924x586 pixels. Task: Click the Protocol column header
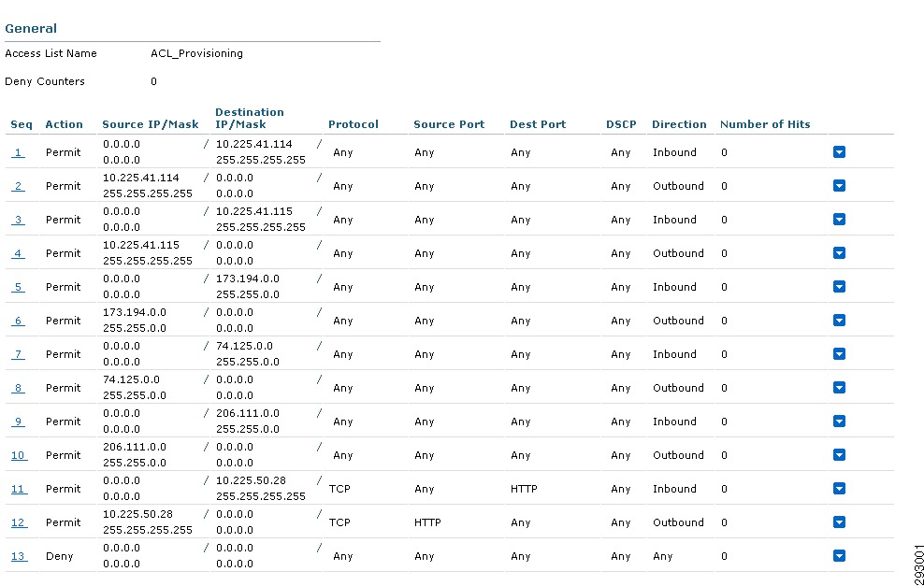[353, 124]
